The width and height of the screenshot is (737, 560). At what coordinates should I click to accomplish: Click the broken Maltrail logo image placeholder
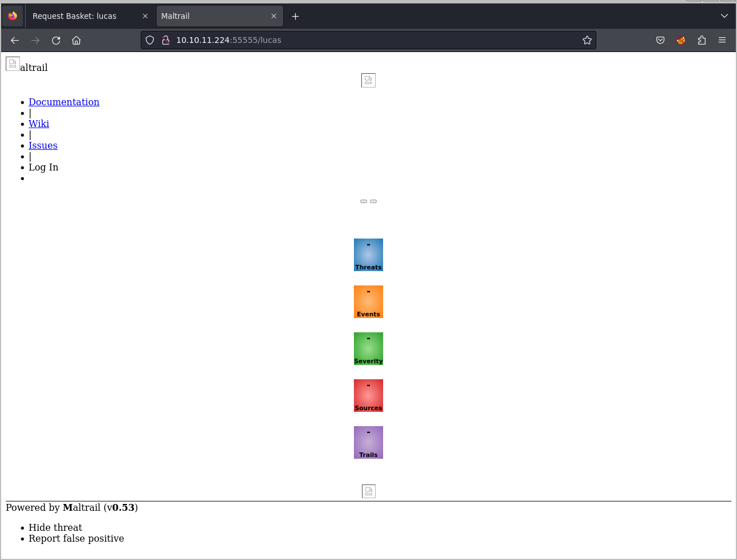tap(13, 63)
